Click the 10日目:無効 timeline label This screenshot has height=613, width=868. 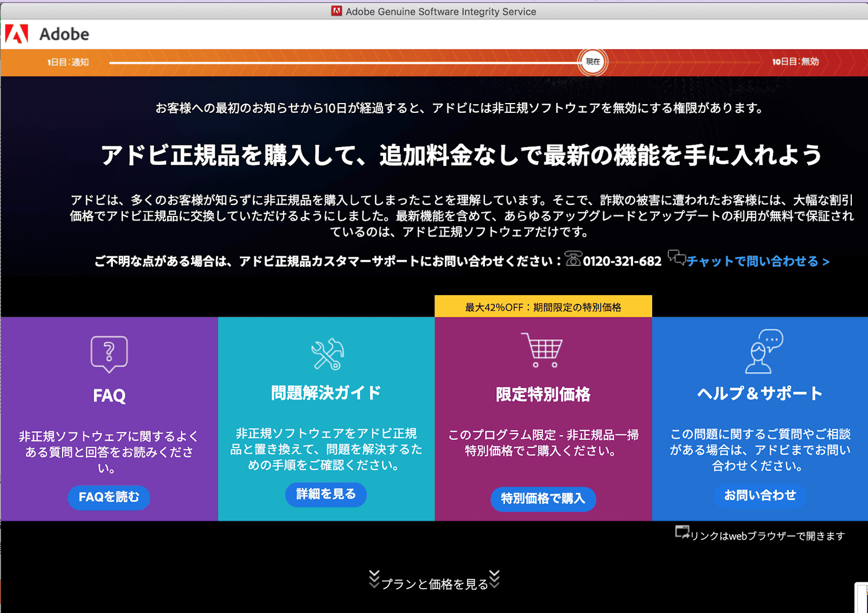pos(795,62)
